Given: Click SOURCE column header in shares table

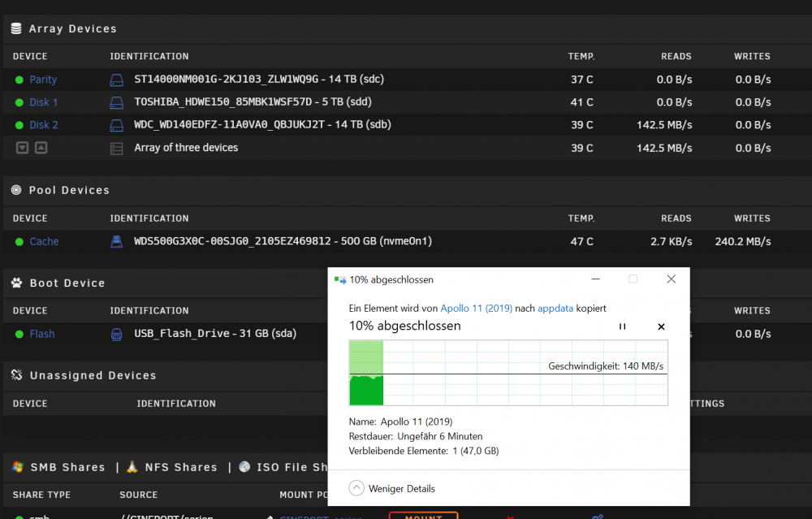Looking at the screenshot, I should point(138,495).
